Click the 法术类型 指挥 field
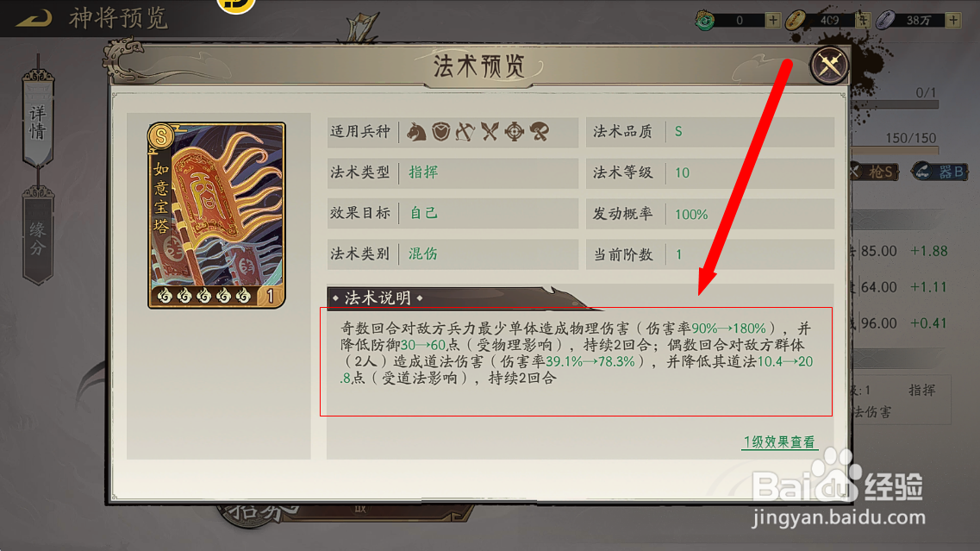 click(x=453, y=172)
